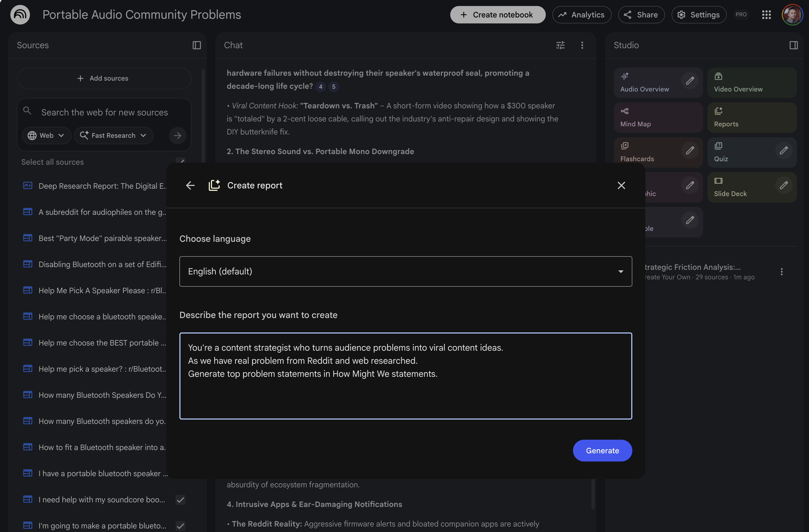Collapse the Studio panel icon

(794, 45)
